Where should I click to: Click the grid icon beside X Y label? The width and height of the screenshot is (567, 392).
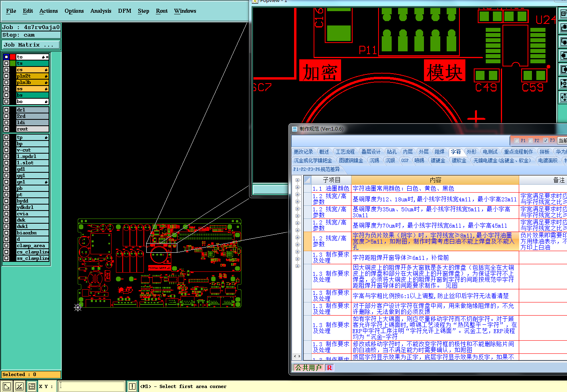pyautogui.click(x=31, y=386)
